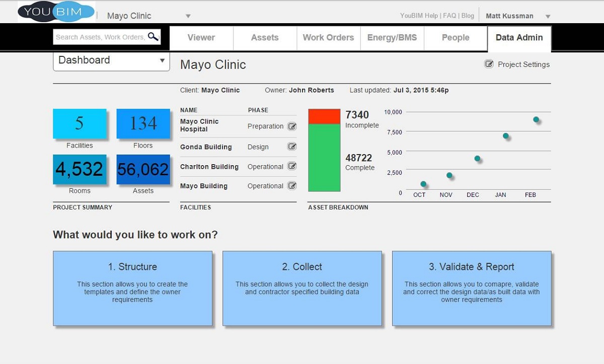The image size is (604, 364).
Task: Click the NAME column header in Facilities
Action: [x=189, y=110]
